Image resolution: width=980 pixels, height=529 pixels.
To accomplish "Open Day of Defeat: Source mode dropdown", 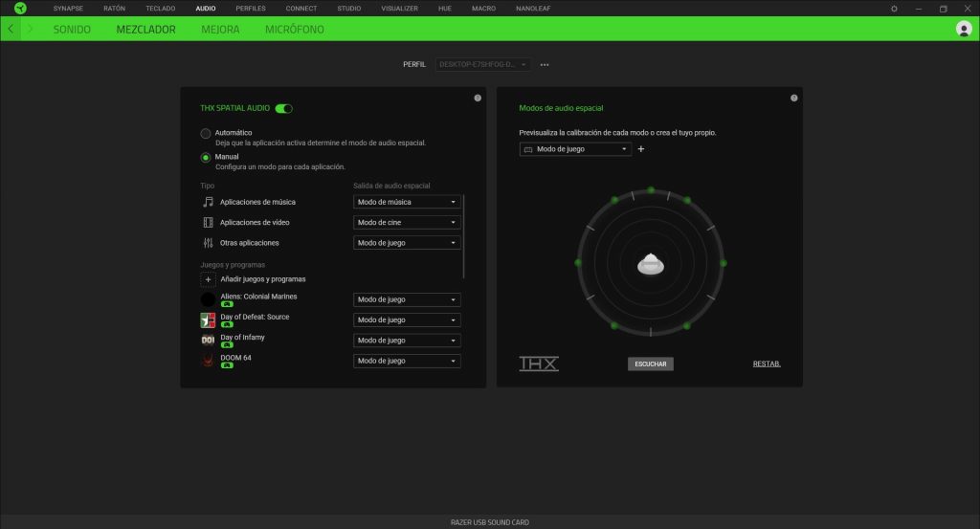I will click(407, 320).
